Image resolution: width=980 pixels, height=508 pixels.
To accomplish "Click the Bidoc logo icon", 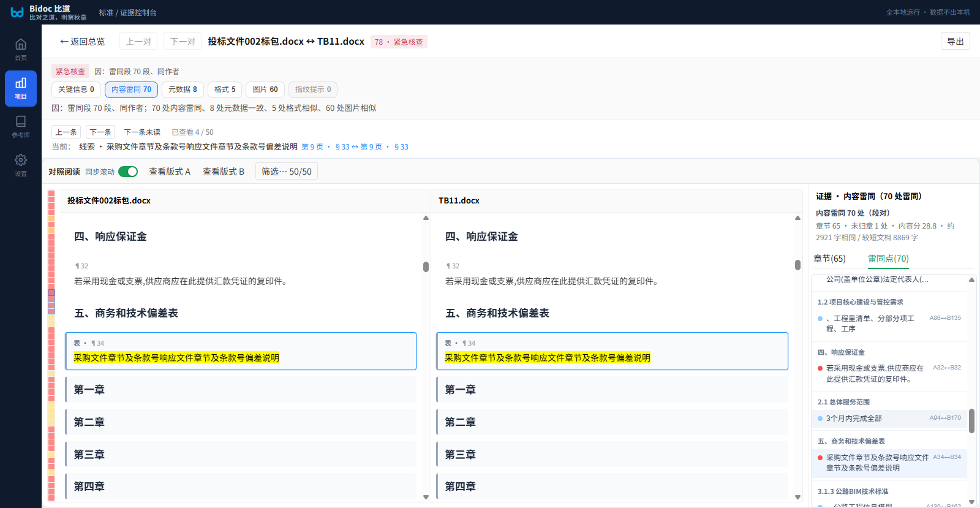I will point(17,12).
